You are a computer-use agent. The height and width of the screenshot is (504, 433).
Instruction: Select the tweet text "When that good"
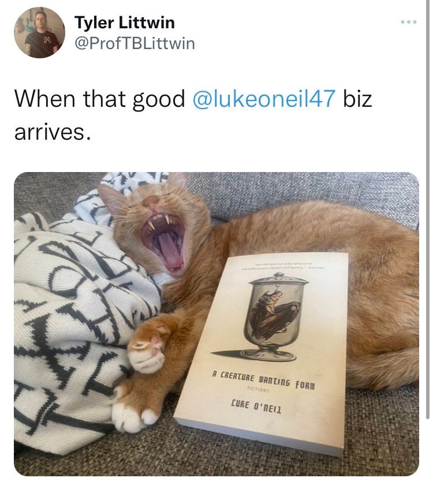[100, 98]
